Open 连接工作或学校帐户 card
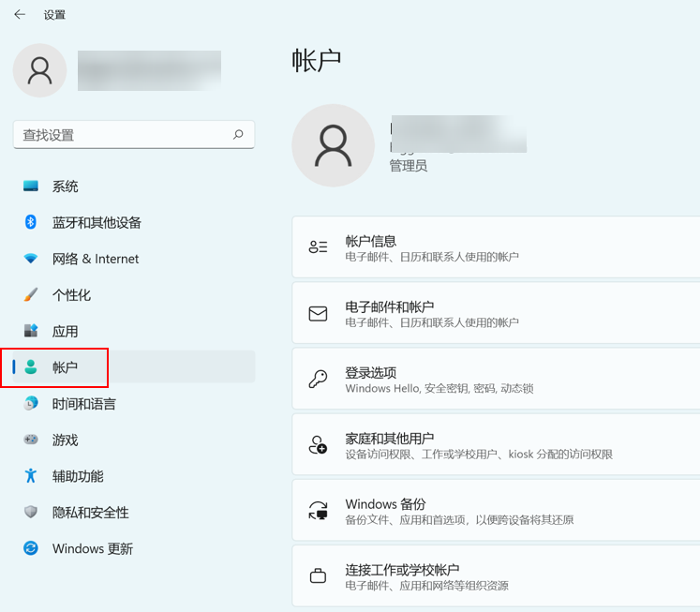 click(x=497, y=575)
